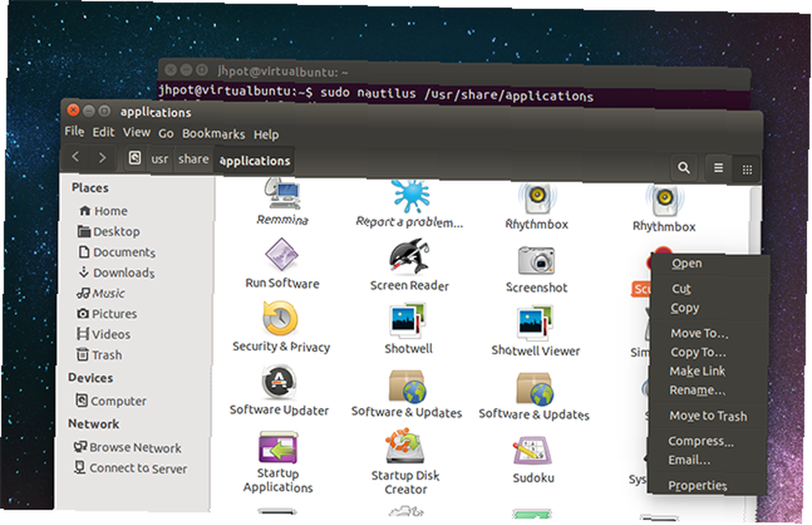Click the sudo nautilus command line in terminal
The width and height of the screenshot is (812, 525).
[376, 93]
